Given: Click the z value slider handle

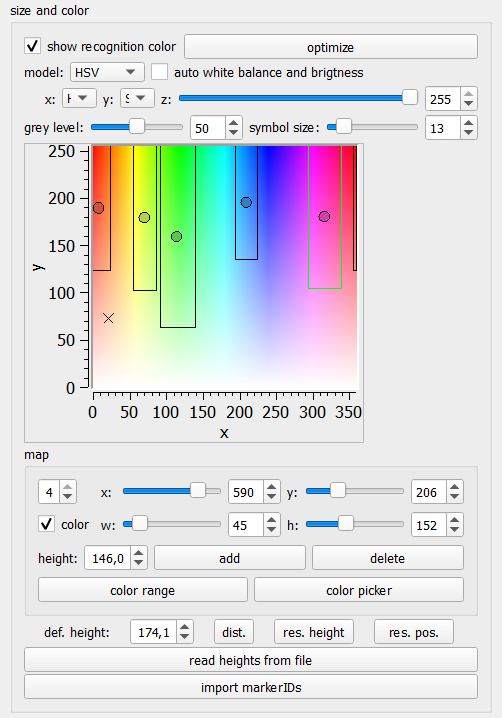Looking at the screenshot, I should point(409,97).
